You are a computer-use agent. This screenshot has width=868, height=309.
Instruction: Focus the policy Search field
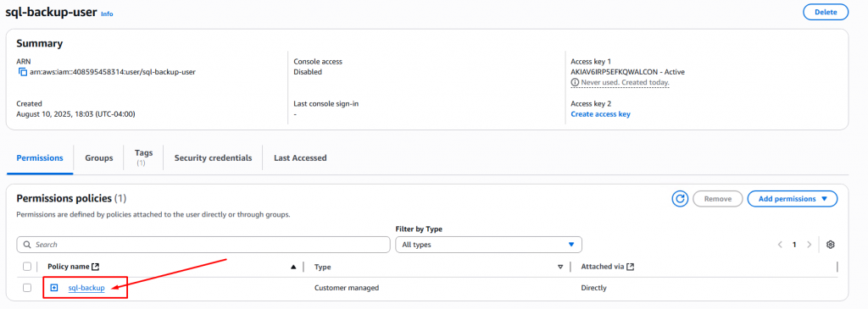(203, 245)
